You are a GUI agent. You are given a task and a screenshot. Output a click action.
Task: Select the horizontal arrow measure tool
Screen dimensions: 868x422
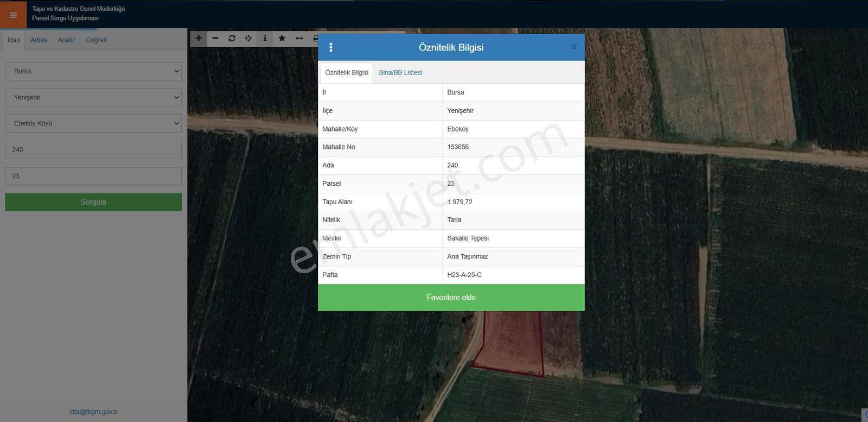(x=299, y=38)
